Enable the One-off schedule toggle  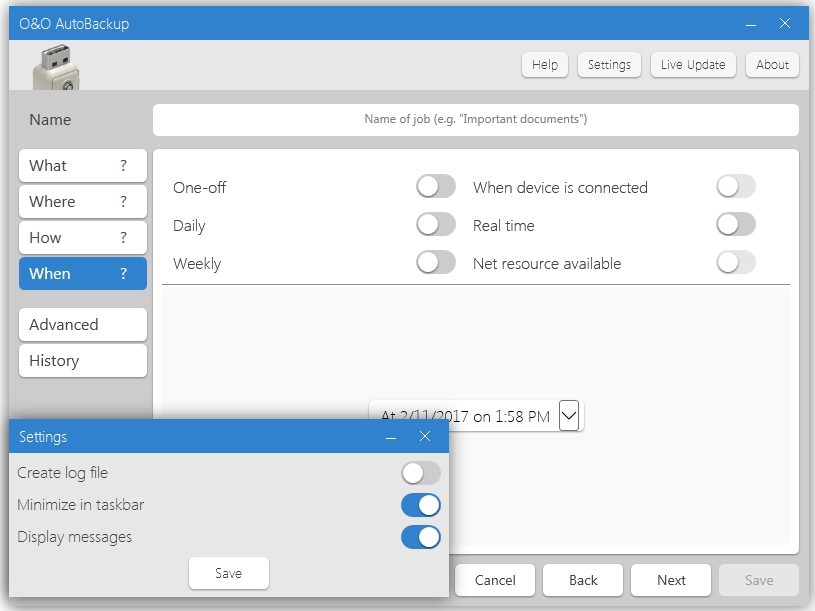tap(436, 187)
